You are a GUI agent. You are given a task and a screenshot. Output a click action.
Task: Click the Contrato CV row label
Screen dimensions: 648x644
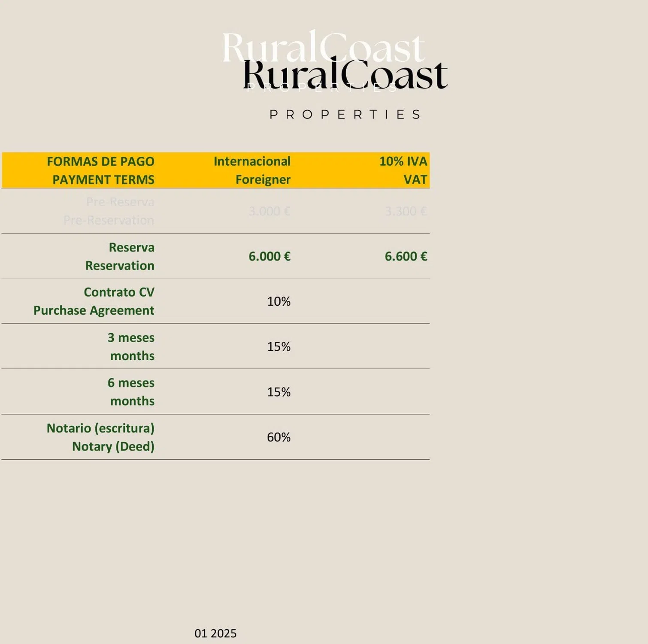pyautogui.click(x=119, y=292)
